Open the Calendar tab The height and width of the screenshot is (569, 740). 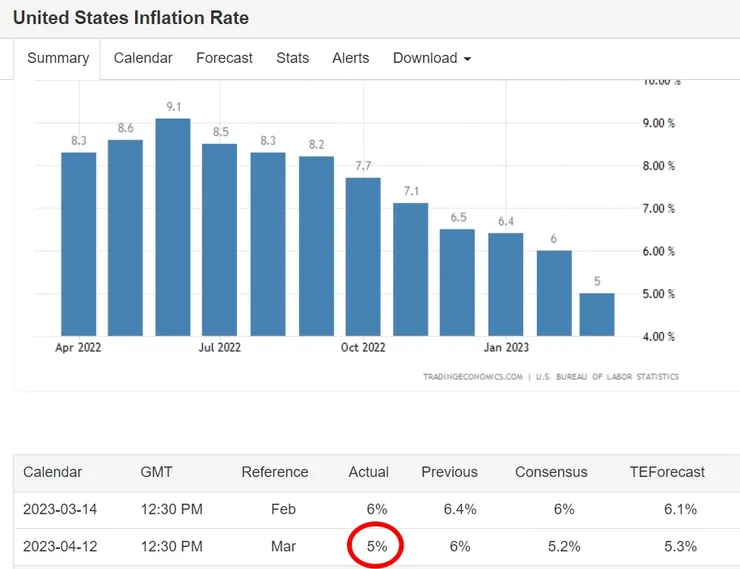click(143, 58)
